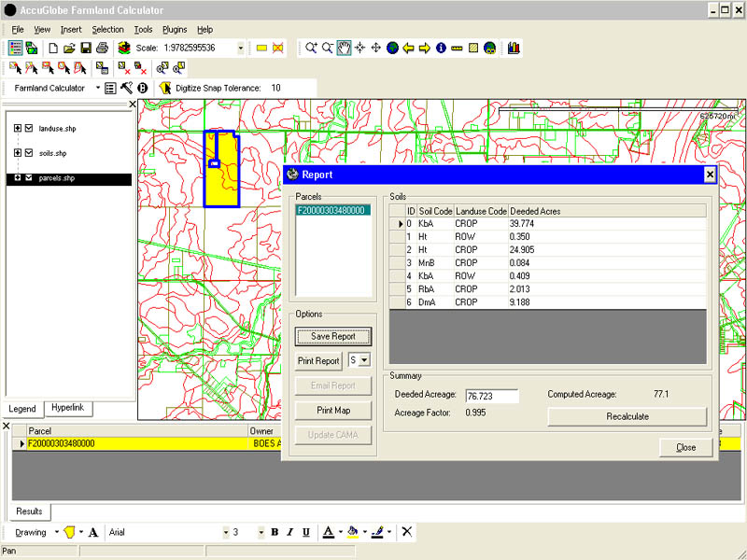Toggle Underline text formatting

306,532
